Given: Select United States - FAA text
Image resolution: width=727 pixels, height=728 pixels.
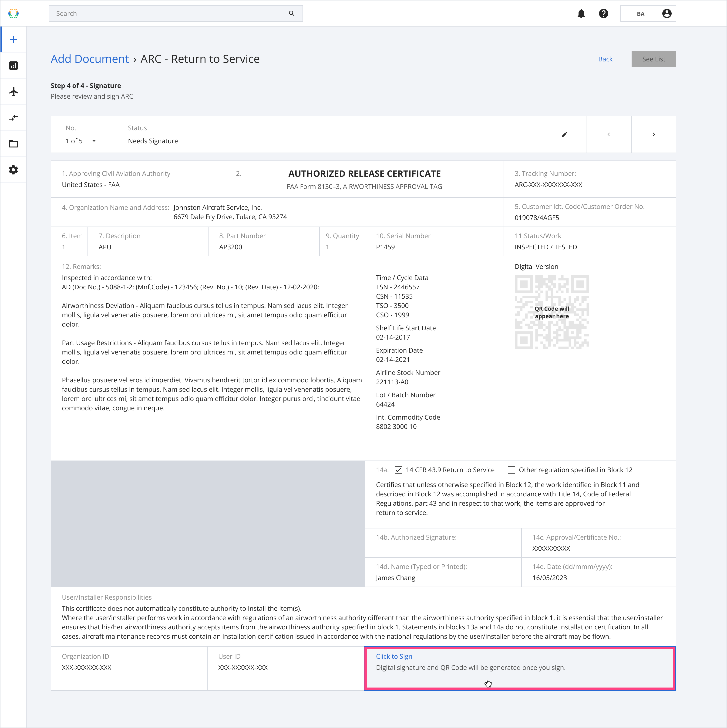Looking at the screenshot, I should point(91,185).
